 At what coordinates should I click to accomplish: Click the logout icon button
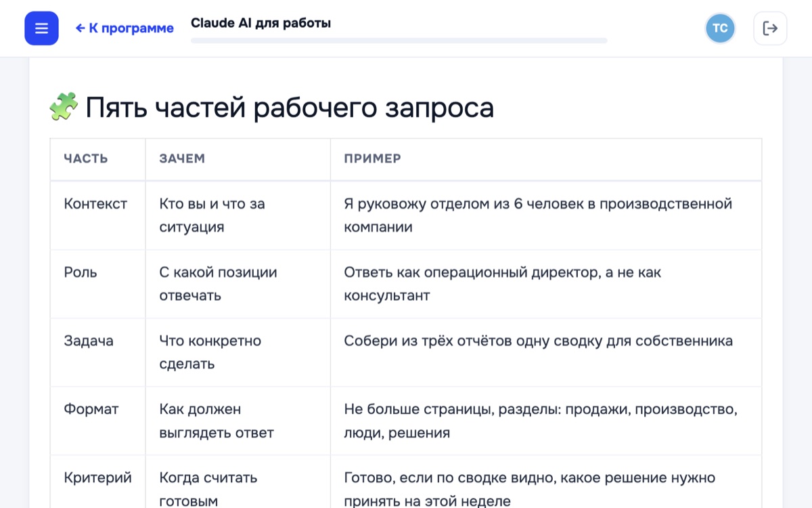click(x=770, y=28)
